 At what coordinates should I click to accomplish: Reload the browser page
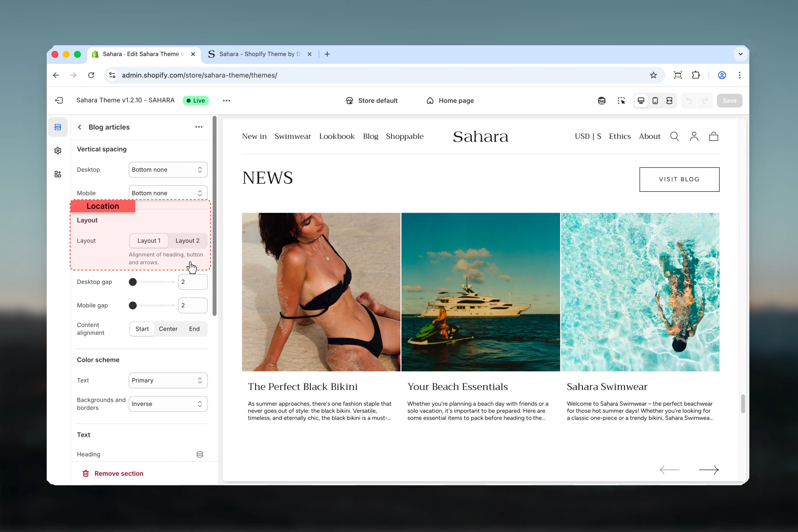click(91, 75)
